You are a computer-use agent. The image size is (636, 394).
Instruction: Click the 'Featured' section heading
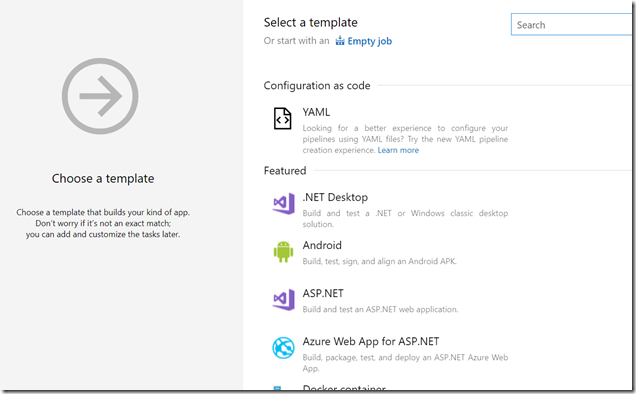point(285,170)
